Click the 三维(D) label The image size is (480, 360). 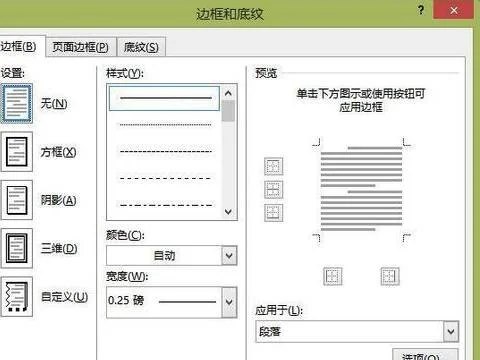(59, 249)
